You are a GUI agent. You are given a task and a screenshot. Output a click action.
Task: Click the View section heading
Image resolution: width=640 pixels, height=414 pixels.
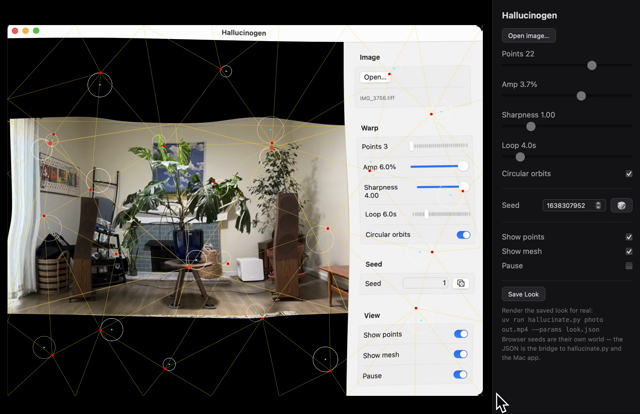[372, 315]
